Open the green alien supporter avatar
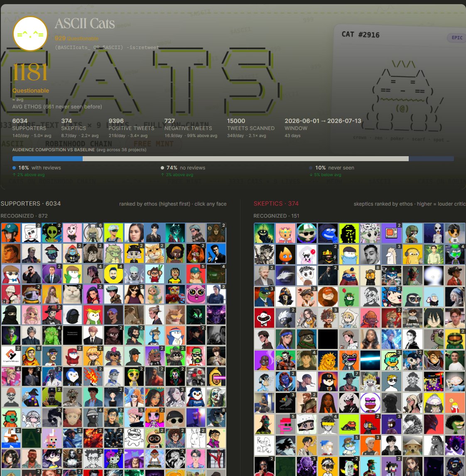 click(x=52, y=233)
